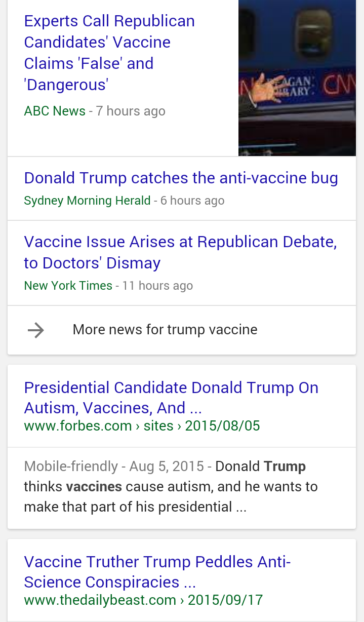Select 'More news for trump vaccine'
Viewport: 364px width, 622px height.
click(165, 330)
